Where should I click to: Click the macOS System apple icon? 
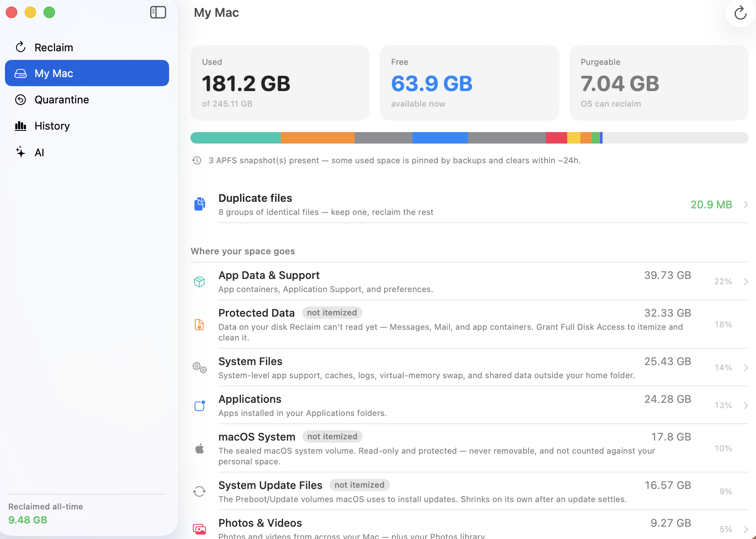[199, 449]
